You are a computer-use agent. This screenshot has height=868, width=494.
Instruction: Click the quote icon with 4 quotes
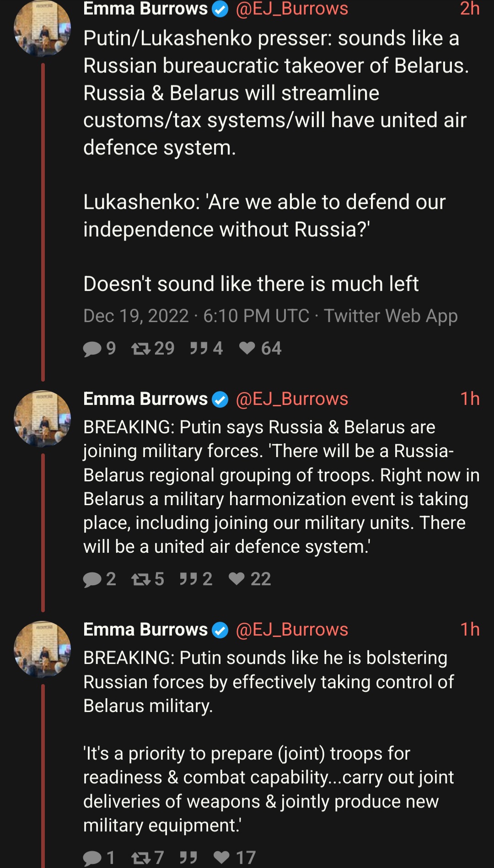click(x=199, y=349)
